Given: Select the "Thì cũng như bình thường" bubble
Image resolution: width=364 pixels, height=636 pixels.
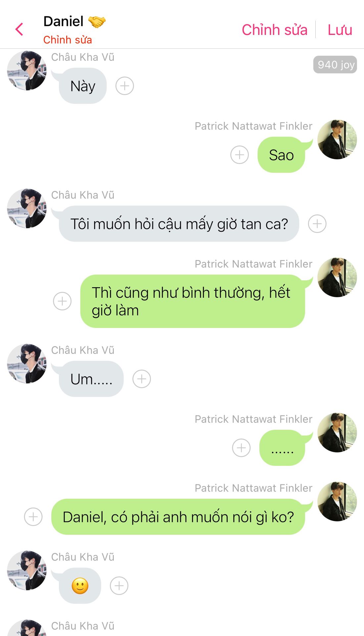Looking at the screenshot, I should pos(192,301).
